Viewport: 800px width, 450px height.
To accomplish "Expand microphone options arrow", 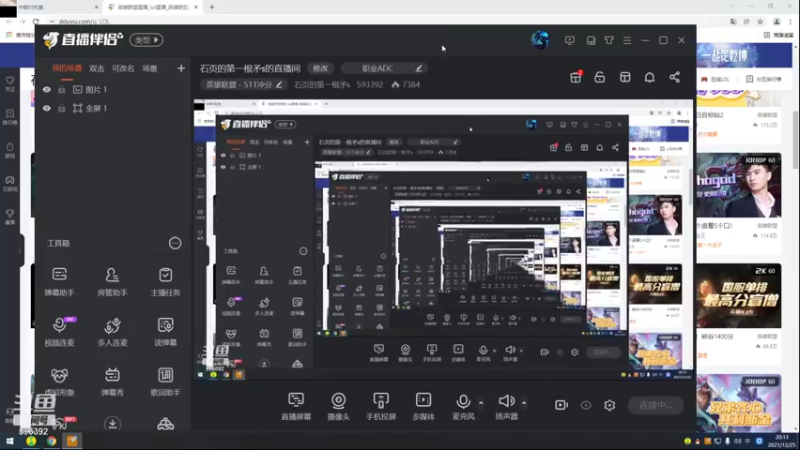I will [481, 403].
